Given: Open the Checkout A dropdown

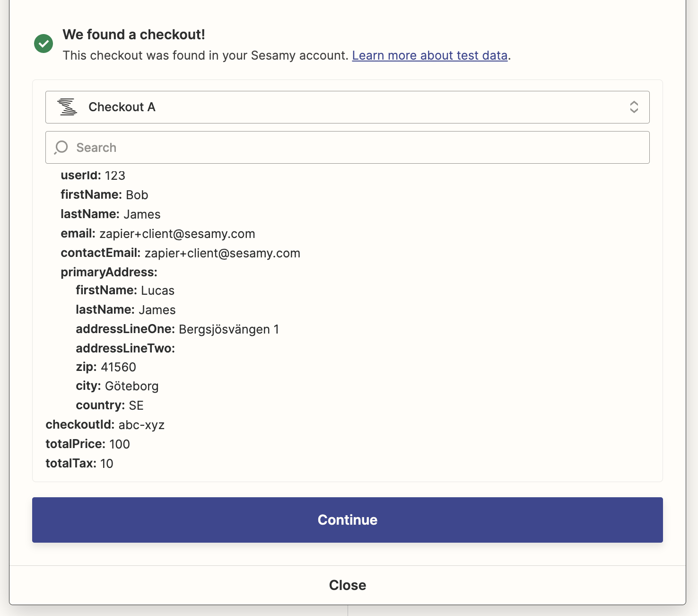Looking at the screenshot, I should coord(347,107).
